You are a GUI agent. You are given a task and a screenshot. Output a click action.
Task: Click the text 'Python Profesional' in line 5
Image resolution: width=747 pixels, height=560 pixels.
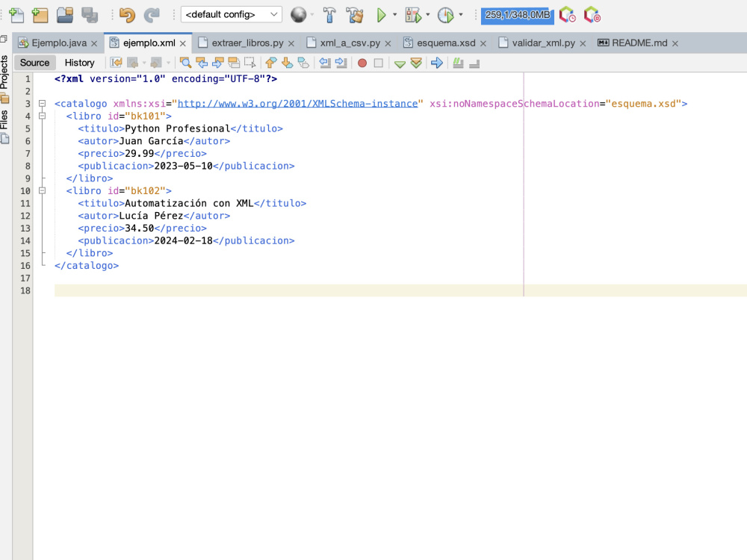coord(177,128)
